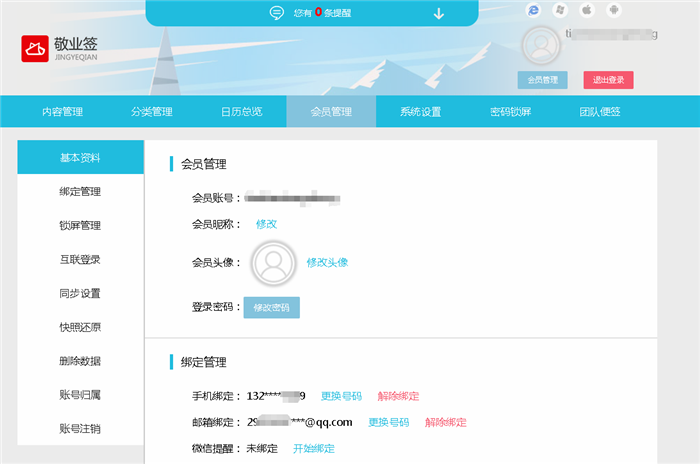Click the web browser version icon
Image resolution: width=700 pixels, height=464 pixels.
[533, 10]
